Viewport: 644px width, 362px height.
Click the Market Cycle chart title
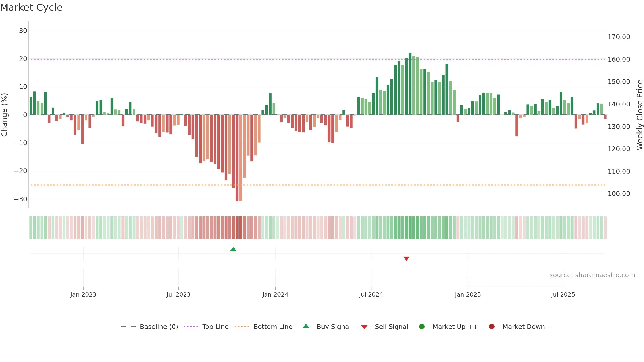[x=31, y=8]
